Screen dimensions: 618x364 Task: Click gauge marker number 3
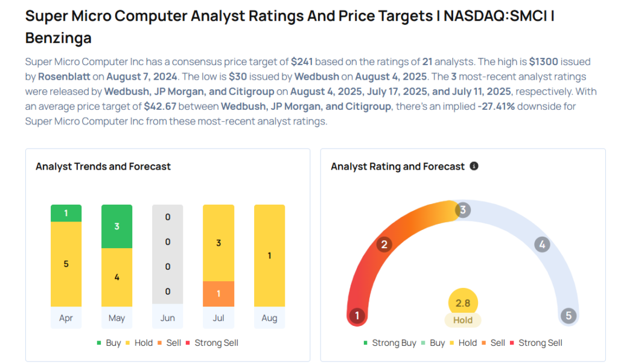coord(463,210)
